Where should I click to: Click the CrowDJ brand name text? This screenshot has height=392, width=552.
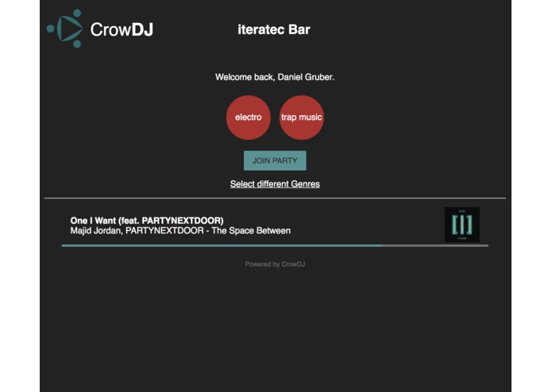(122, 29)
